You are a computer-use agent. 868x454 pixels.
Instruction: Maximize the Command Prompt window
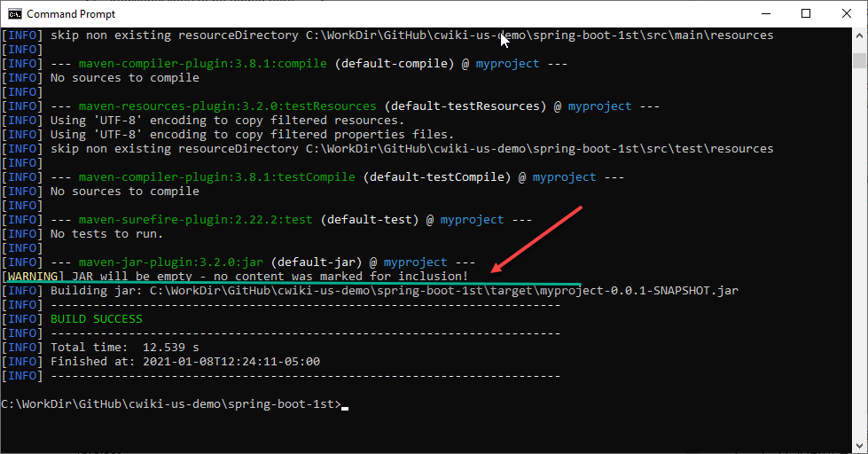(x=806, y=14)
